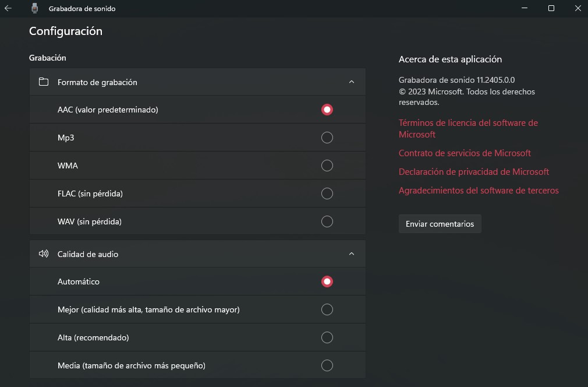Open Agradecimientos del software de terceros
This screenshot has width=588, height=387.
coord(478,191)
